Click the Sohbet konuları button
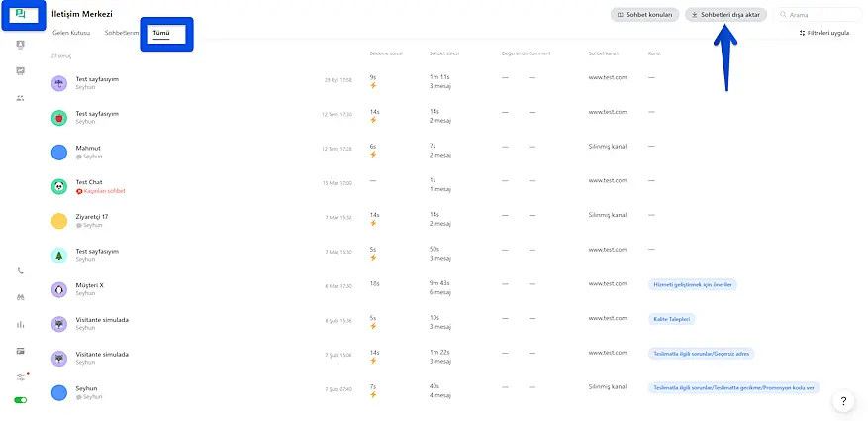Viewport: 868px width, 421px height. coord(645,15)
